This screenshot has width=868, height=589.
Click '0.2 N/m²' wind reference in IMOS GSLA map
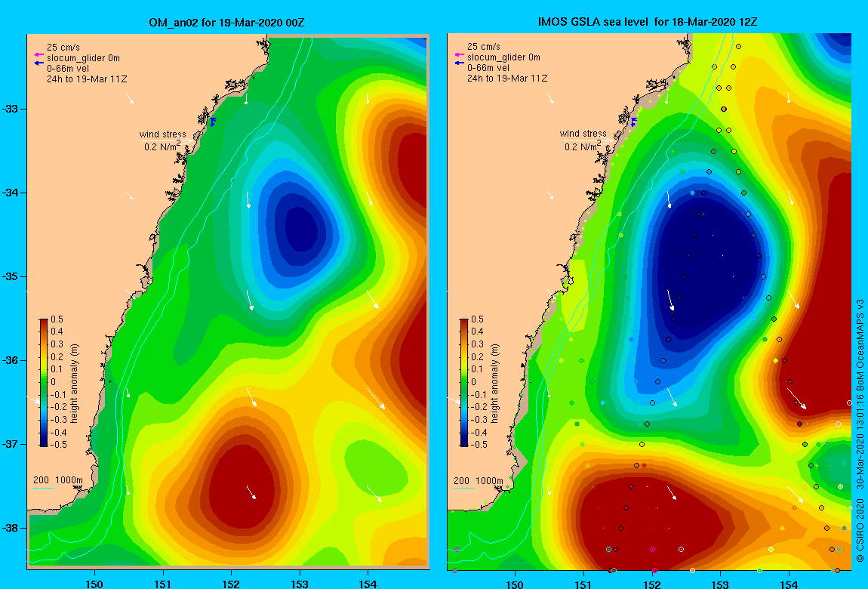click(x=583, y=146)
